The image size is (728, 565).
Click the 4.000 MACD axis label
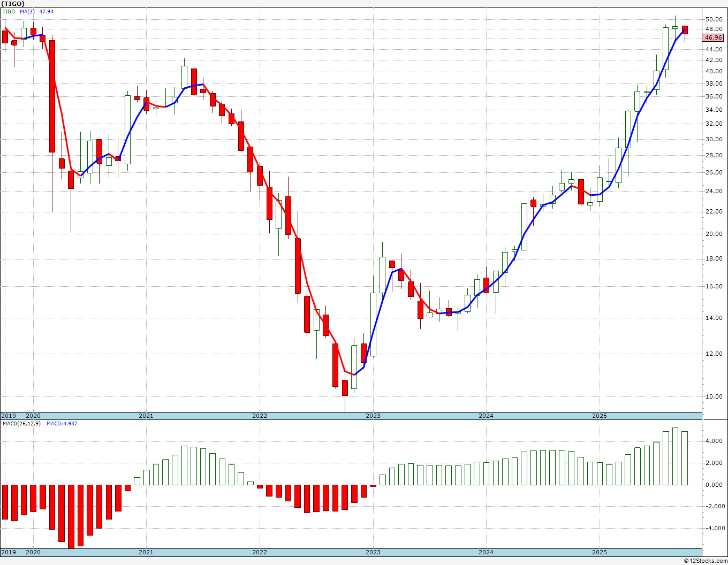coord(714,441)
